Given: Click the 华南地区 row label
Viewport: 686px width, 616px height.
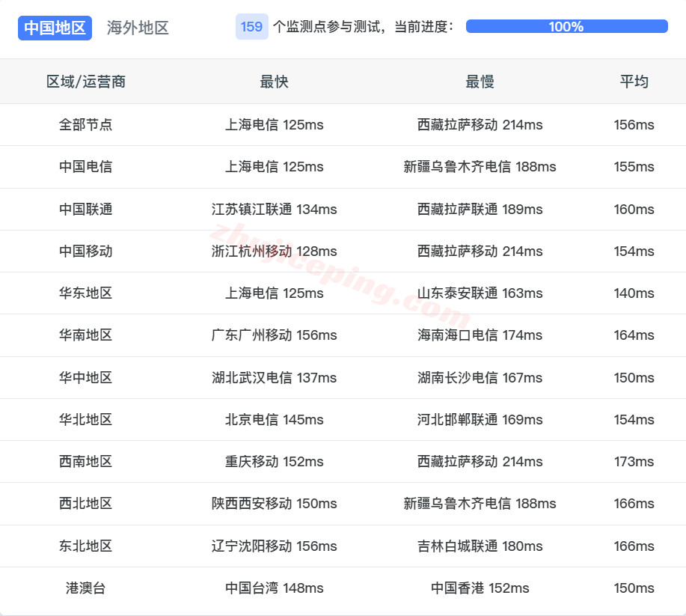Looking at the screenshot, I should [85, 335].
